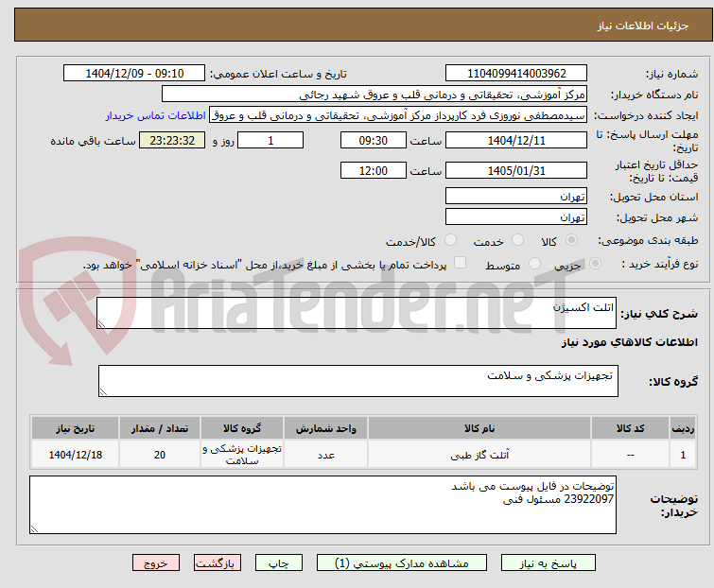714x588 pixels.
Task: Click the remaining time field 23:23:32
Action: coord(172,140)
